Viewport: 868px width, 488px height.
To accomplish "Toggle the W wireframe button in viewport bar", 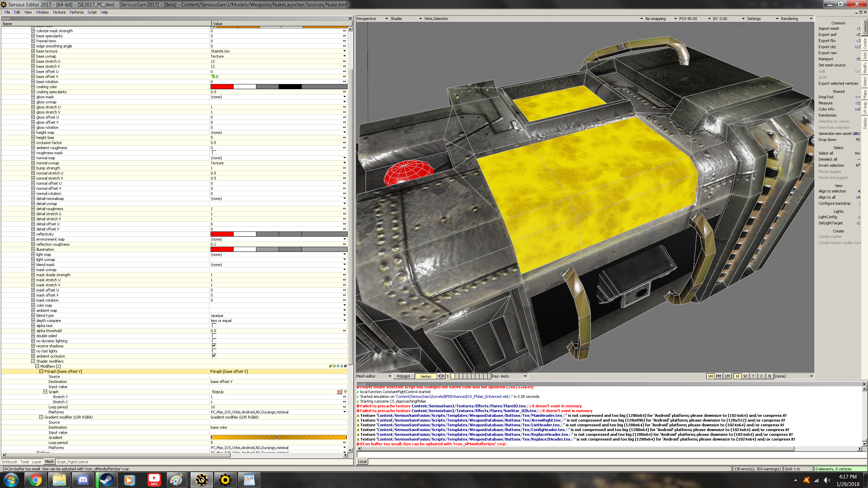I will 745,376.
